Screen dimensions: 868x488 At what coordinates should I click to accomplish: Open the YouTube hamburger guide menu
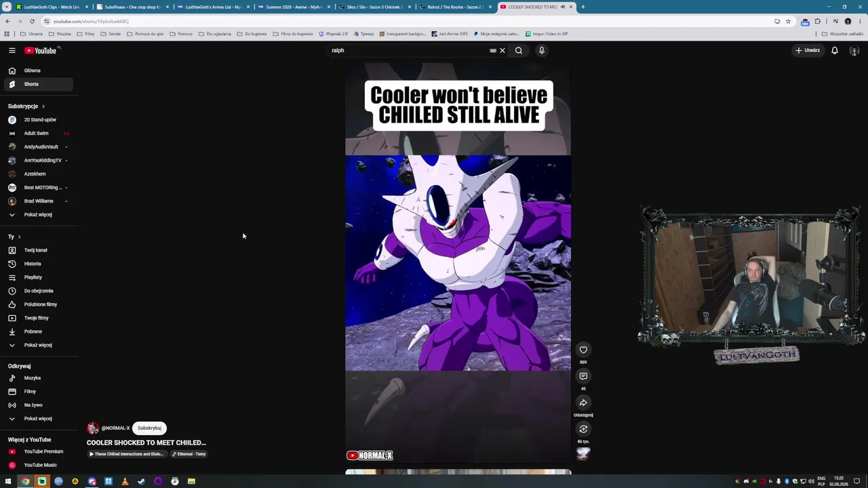coord(12,50)
